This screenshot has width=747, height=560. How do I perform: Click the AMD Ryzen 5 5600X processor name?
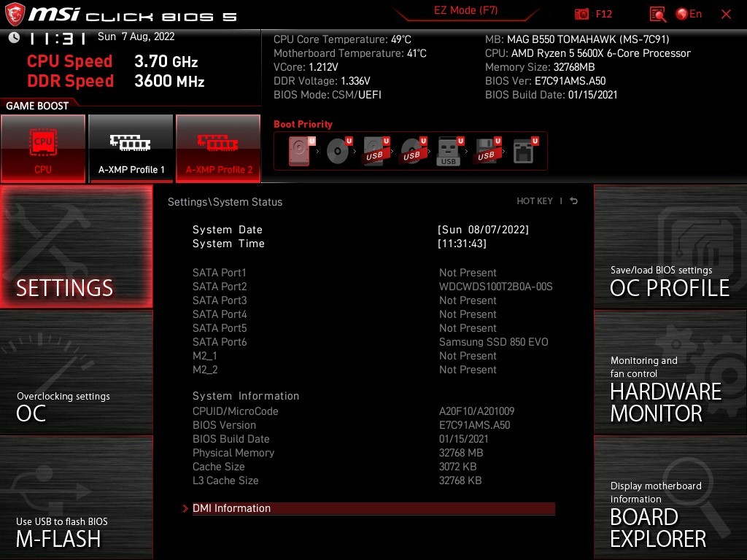[x=601, y=53]
